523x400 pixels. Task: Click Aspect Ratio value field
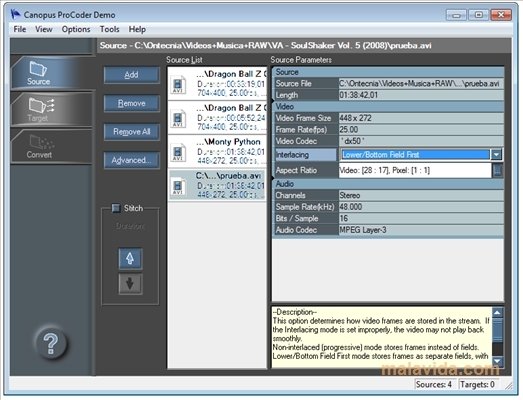pyautogui.click(x=415, y=170)
